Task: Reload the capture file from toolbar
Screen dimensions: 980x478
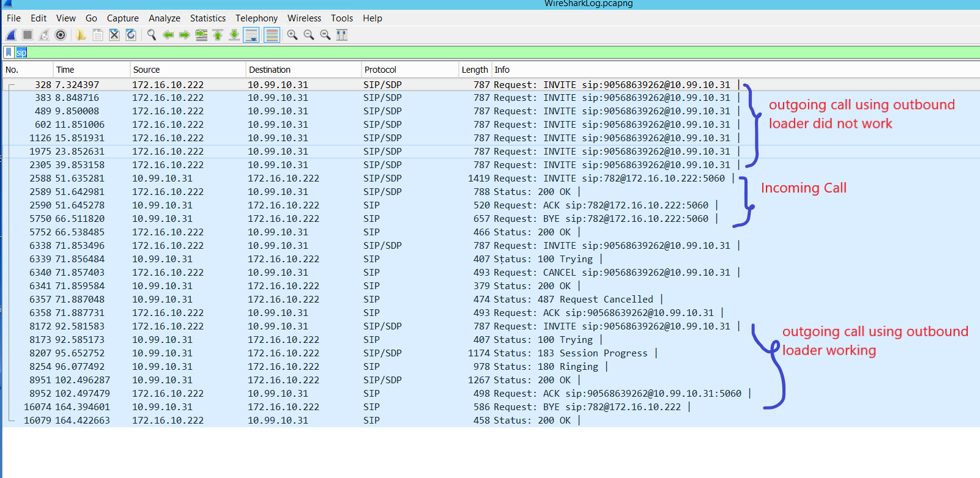Action: (131, 35)
